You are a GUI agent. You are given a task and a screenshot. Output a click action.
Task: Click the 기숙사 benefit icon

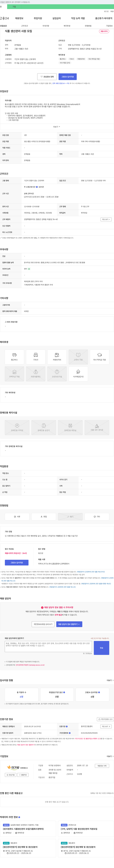tap(36, 357)
